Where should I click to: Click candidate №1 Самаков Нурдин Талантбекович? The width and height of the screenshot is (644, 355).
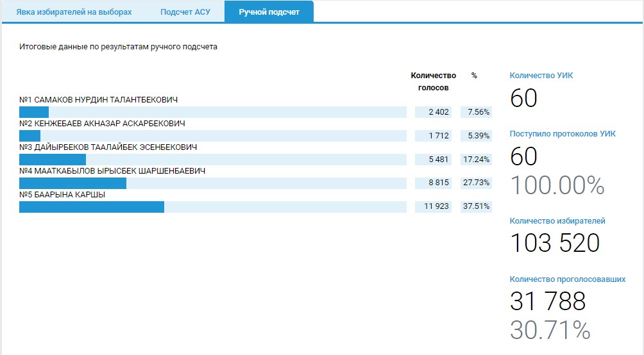[99, 100]
